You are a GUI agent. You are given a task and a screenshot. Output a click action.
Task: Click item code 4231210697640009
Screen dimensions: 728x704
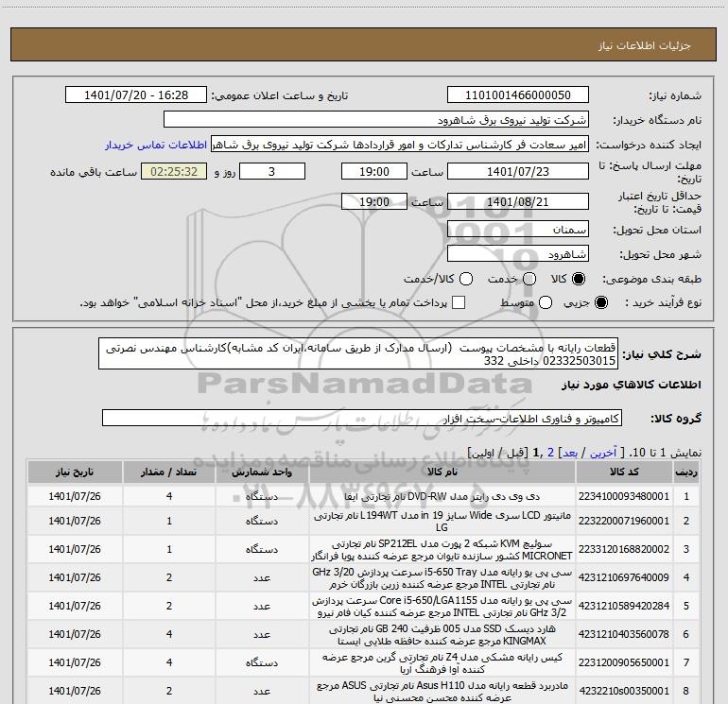pyautogui.click(x=624, y=577)
